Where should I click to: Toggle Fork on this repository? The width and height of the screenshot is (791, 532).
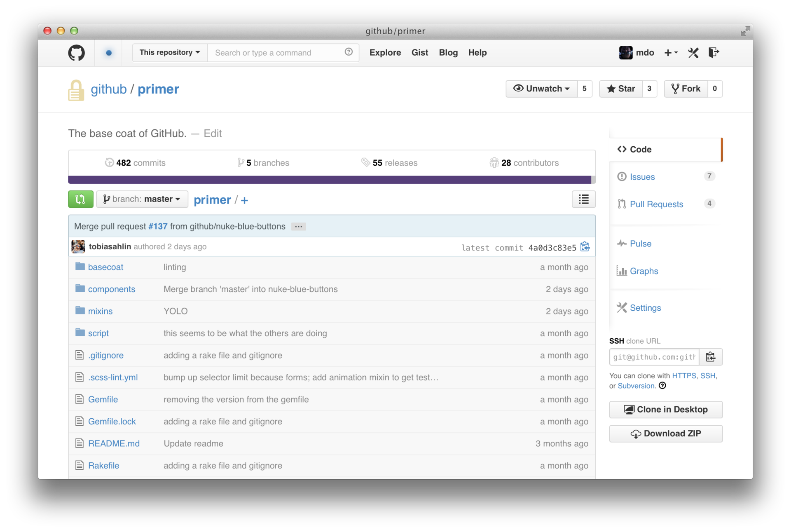686,89
